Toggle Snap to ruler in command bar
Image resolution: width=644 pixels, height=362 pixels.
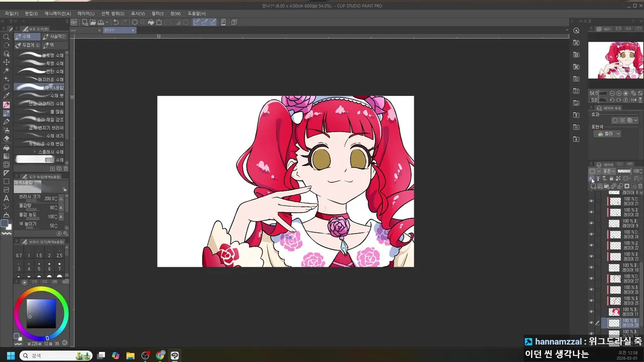tap(197, 22)
